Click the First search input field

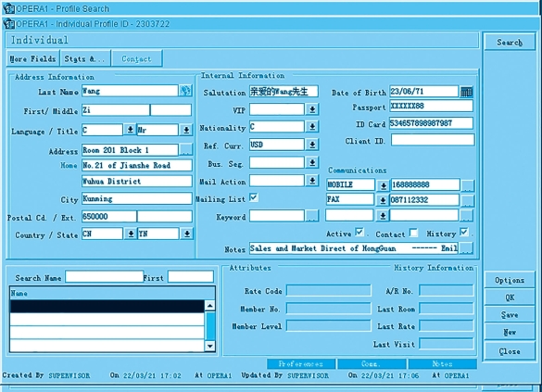tap(191, 276)
